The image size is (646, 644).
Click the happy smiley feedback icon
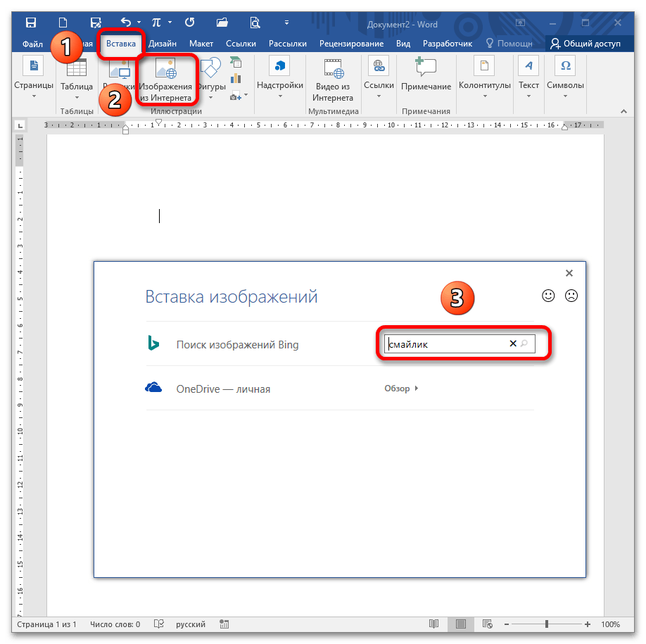tap(548, 296)
